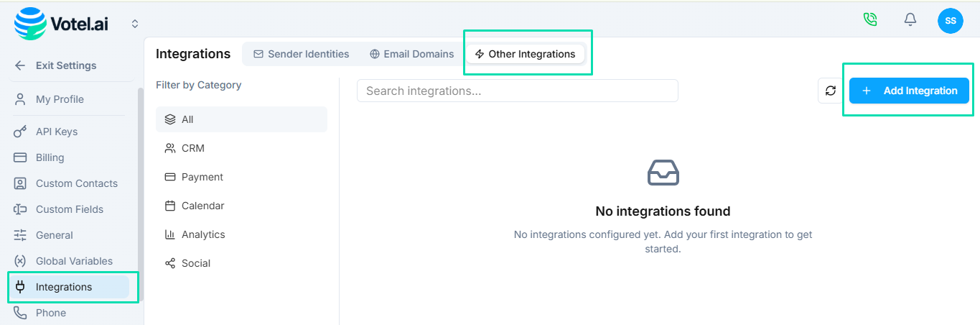The image size is (980, 325).
Task: Click the Calendar icon
Action: tap(170, 206)
